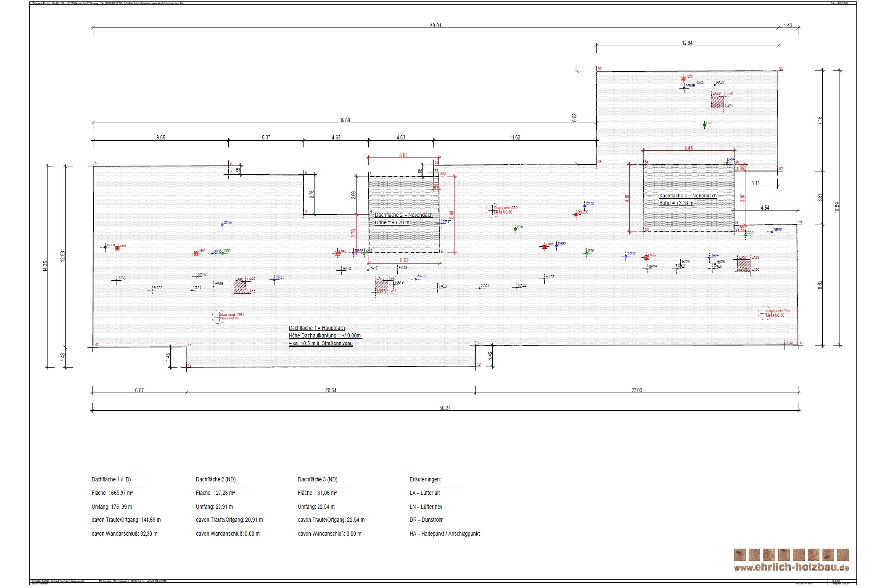Click the Standpunkt GR2 dashed circle
Screen dimensions: 882x588
491,210
